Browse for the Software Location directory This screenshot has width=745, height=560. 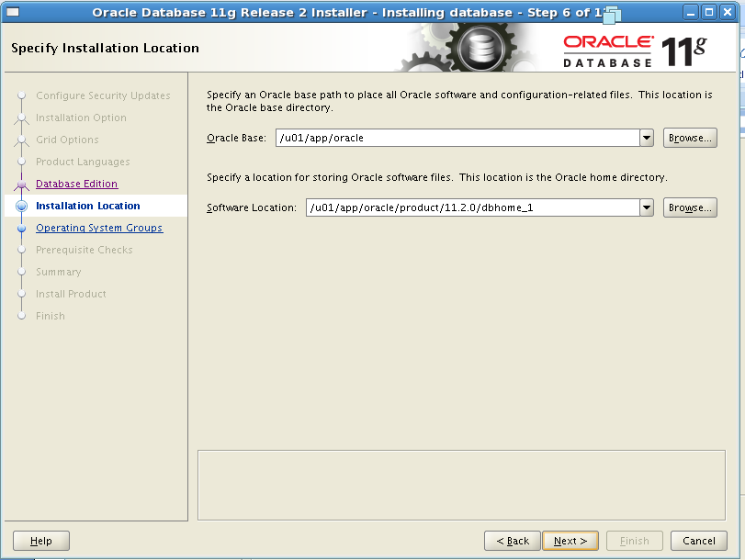pyautogui.click(x=690, y=207)
